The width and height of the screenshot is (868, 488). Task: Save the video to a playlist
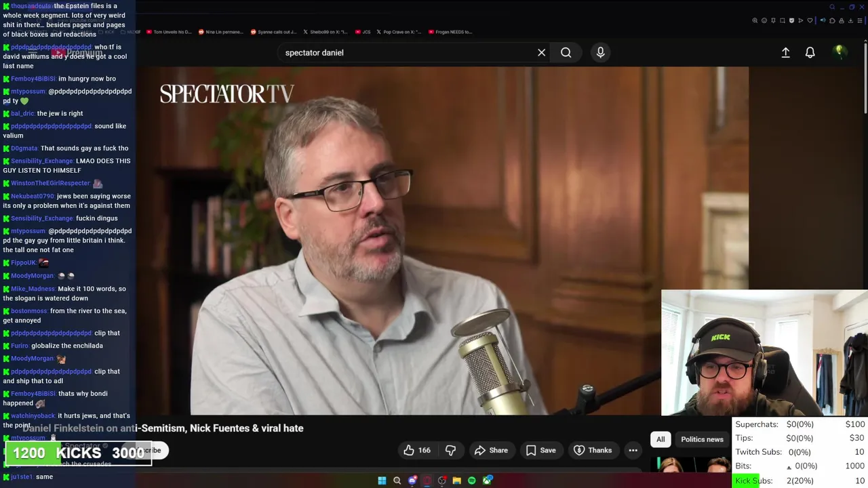coord(540,450)
